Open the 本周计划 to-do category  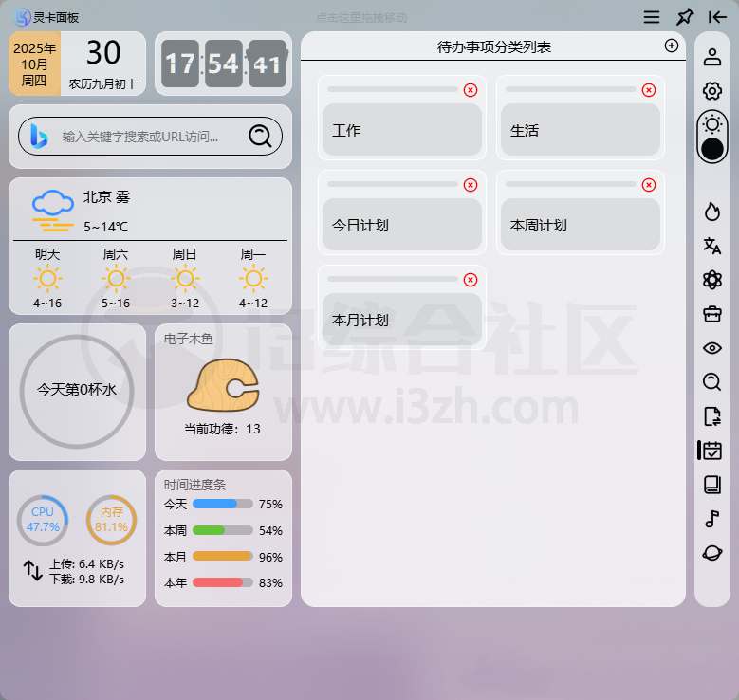(581, 225)
